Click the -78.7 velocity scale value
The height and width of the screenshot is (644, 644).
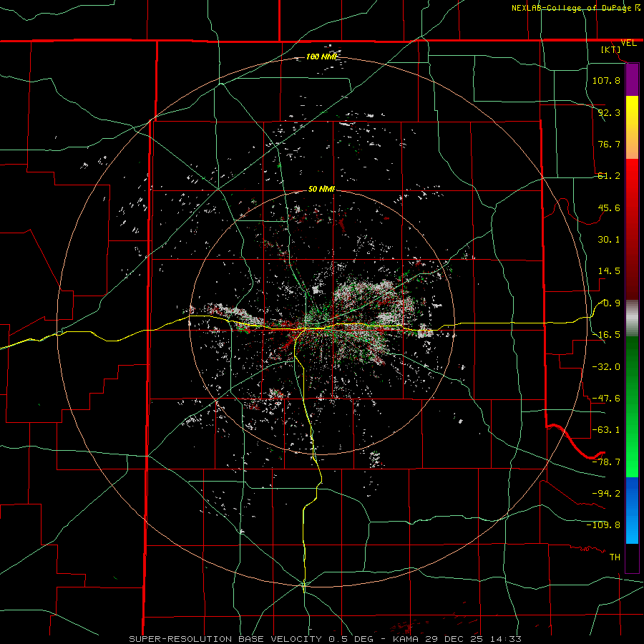tap(606, 462)
